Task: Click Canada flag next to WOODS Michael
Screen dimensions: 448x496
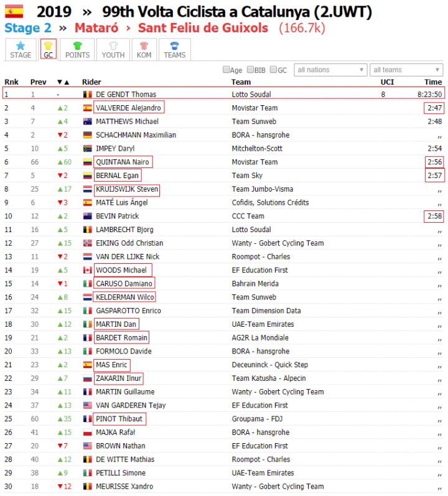Action: tap(87, 270)
